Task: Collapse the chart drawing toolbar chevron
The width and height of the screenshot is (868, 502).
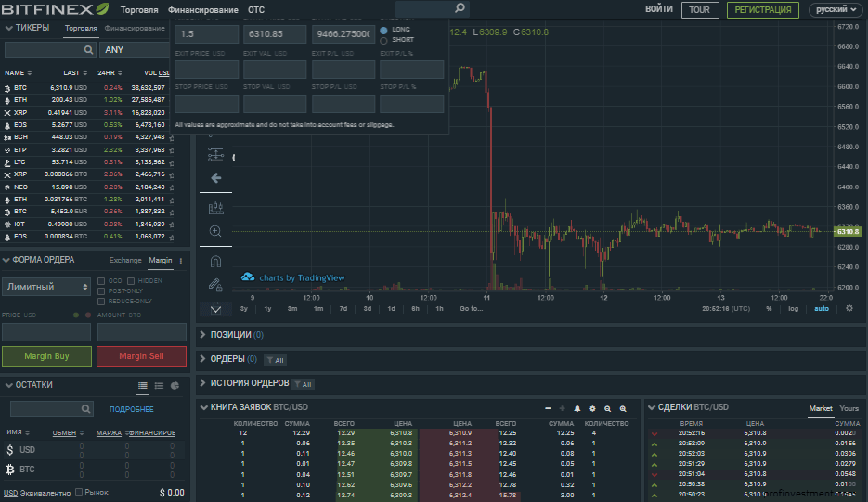Action: (x=216, y=309)
